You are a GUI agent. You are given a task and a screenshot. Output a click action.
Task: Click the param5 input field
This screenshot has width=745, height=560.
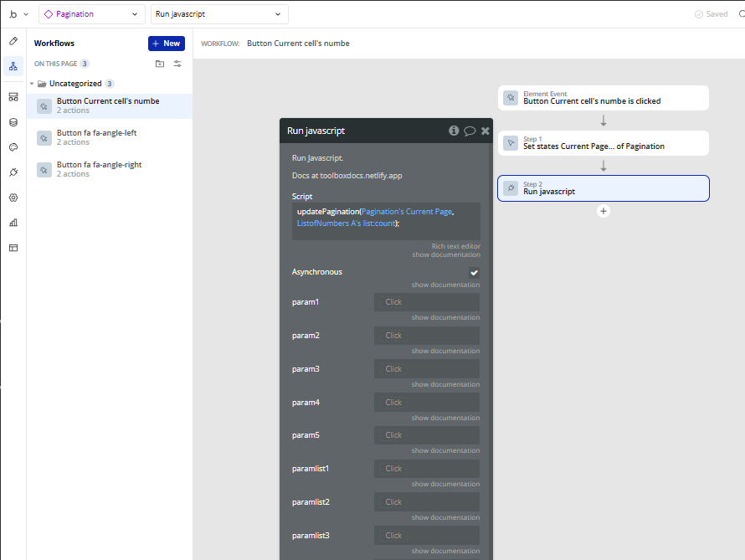click(427, 435)
